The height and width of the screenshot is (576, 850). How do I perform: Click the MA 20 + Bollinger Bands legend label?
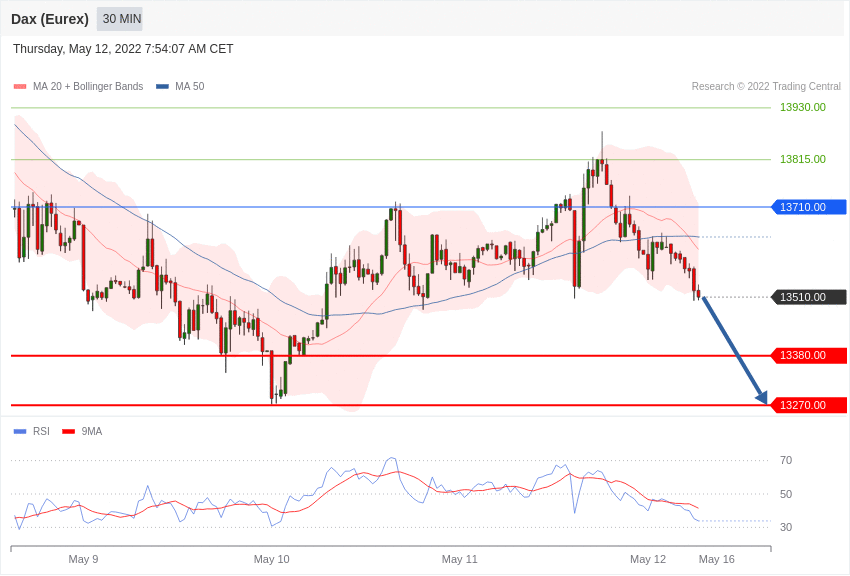point(88,87)
